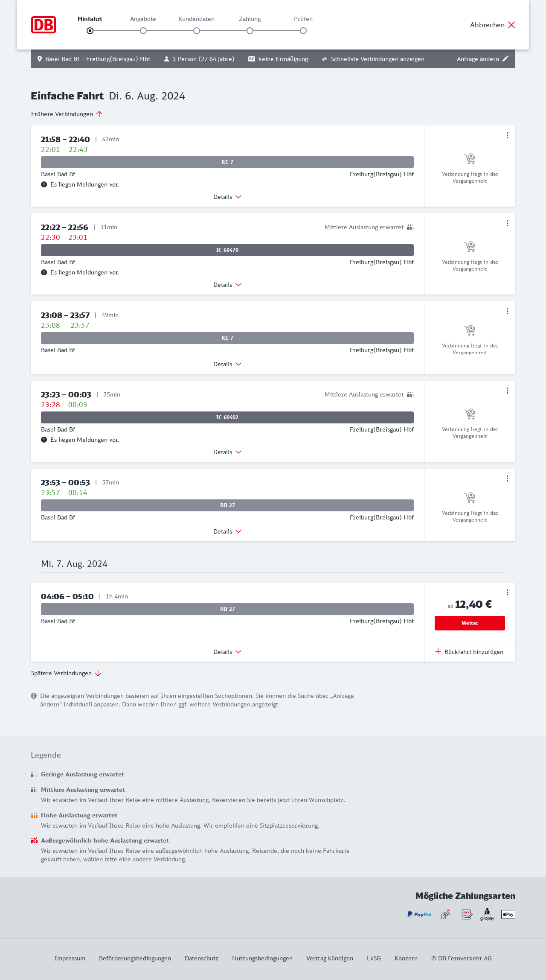Click the info icon below connections

[34, 696]
